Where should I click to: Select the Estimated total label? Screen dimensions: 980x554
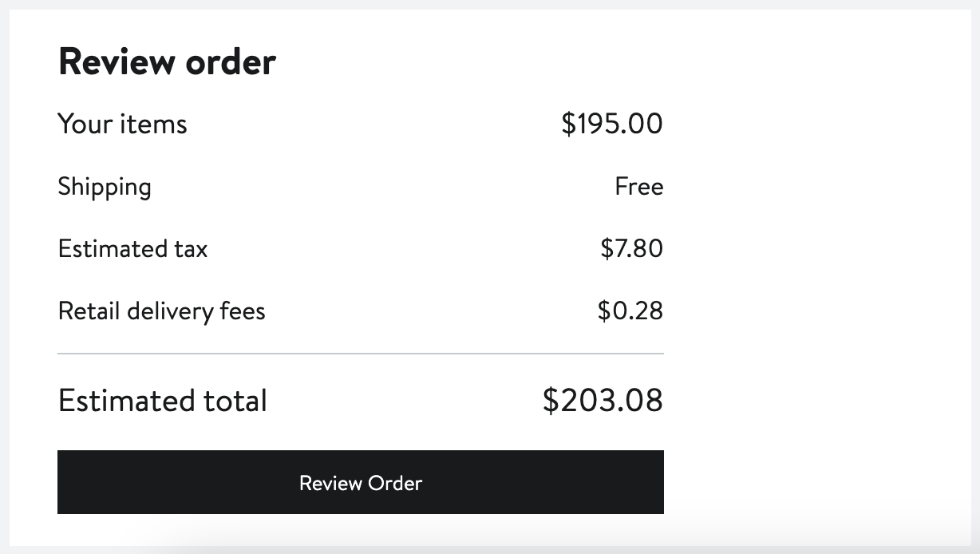coord(162,400)
